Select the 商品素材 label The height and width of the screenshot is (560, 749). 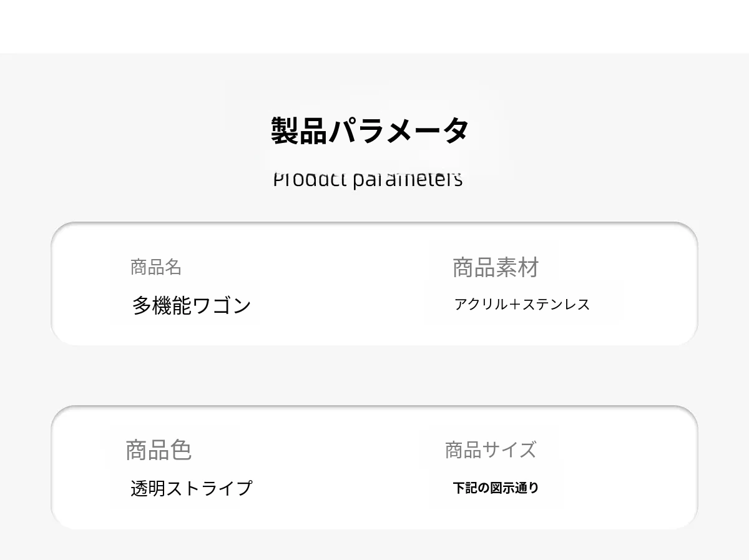(495, 267)
